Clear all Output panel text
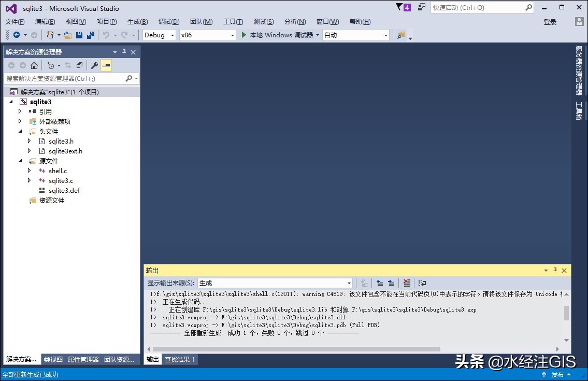This screenshot has height=381, width=588. [407, 283]
